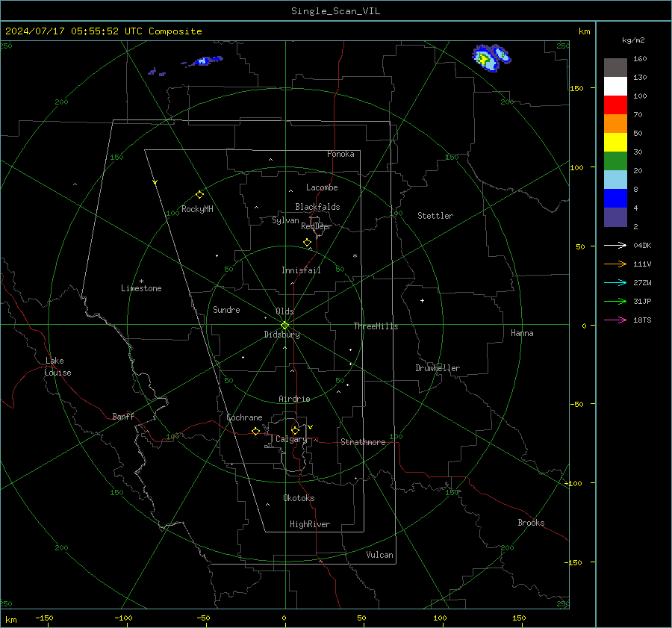Click the yellow diamond at radar center above Didsbury
The width and height of the screenshot is (672, 628).
coord(284,325)
